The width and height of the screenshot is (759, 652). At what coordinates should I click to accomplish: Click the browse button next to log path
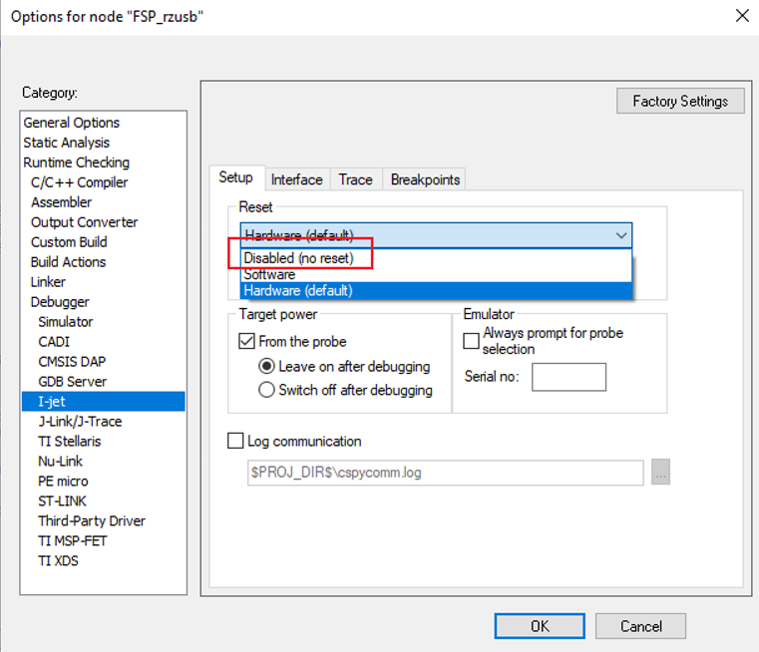pos(660,473)
